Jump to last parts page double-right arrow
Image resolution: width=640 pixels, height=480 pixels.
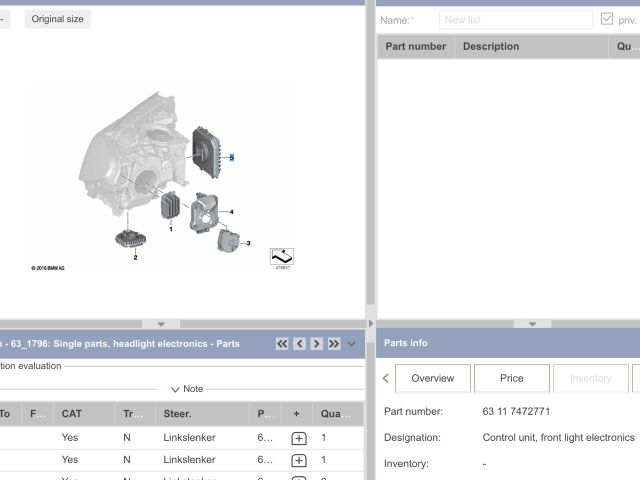point(334,344)
